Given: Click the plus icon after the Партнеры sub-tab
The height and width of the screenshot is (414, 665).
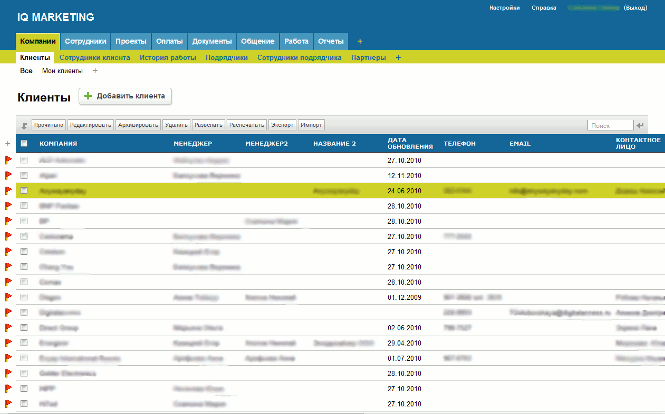Looking at the screenshot, I should point(399,58).
